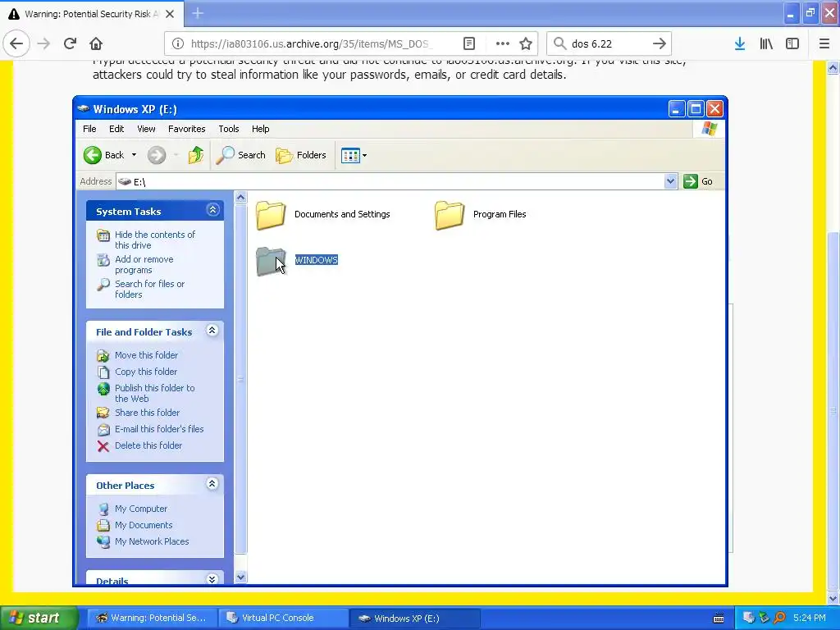
Task: Open the Views icon in toolbar
Action: (350, 155)
